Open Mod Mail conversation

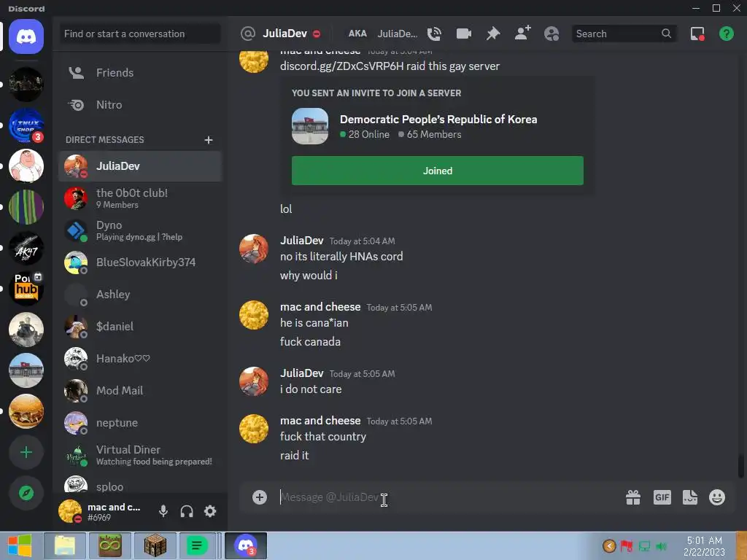[140, 391]
